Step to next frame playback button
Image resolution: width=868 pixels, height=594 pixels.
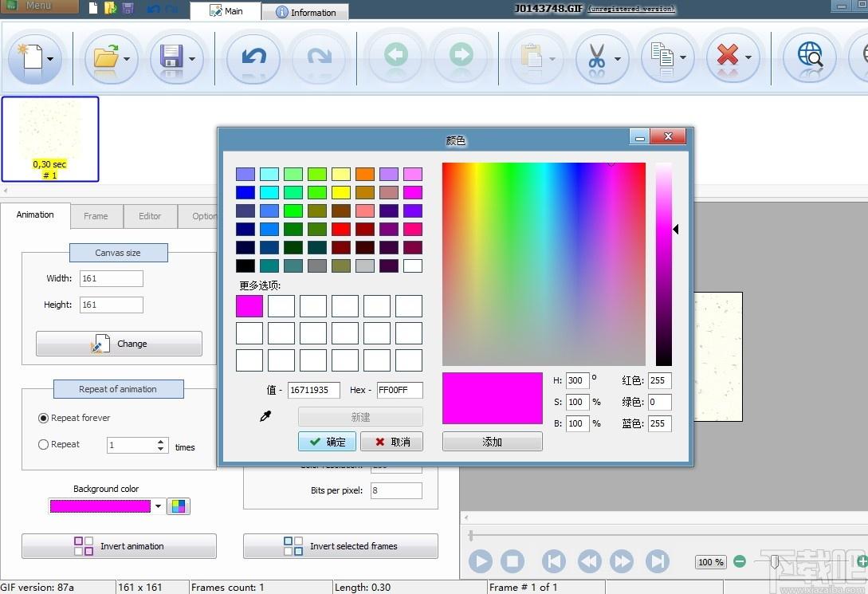coord(622,561)
